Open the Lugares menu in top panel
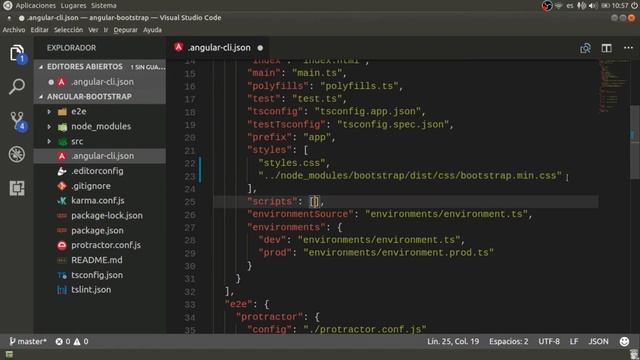The width and height of the screenshot is (640, 360). pyautogui.click(x=73, y=6)
